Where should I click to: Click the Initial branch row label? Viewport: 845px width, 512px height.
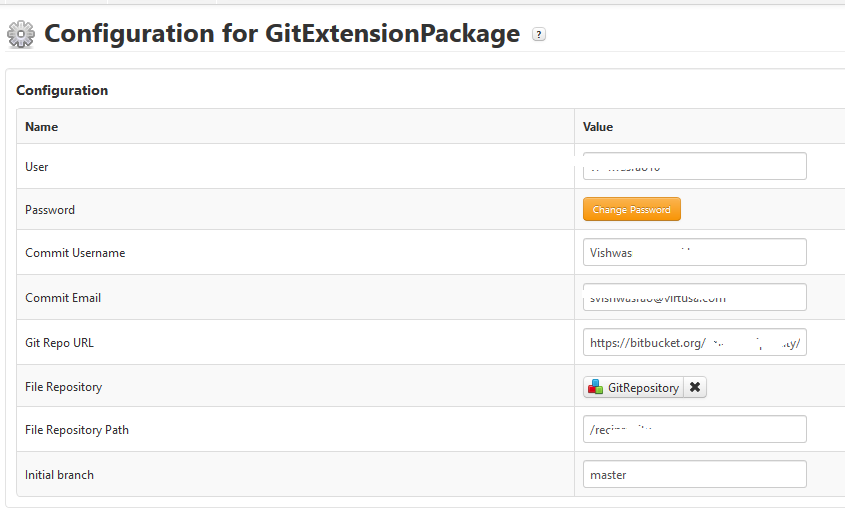(60, 475)
